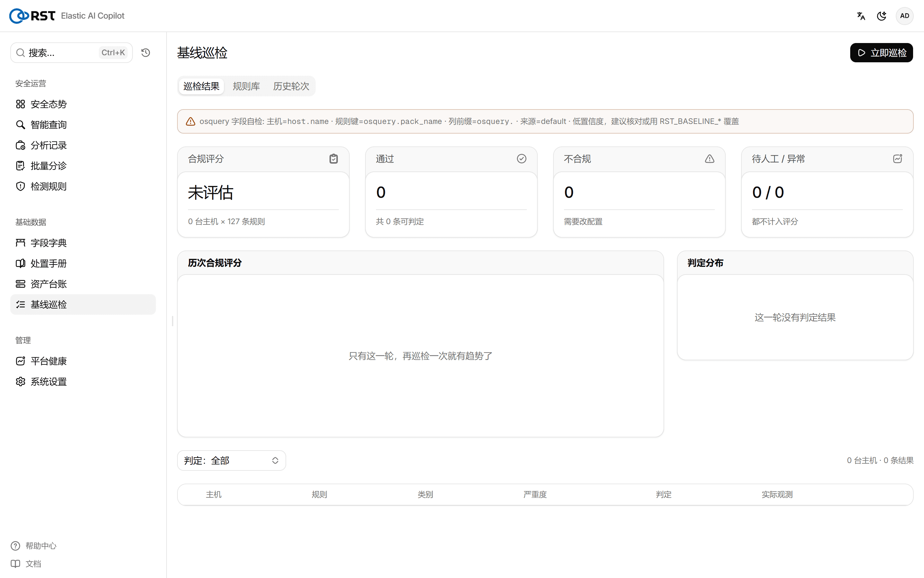Click 0 台主机 × 127 条规则 text
924x578 pixels.
pos(226,221)
